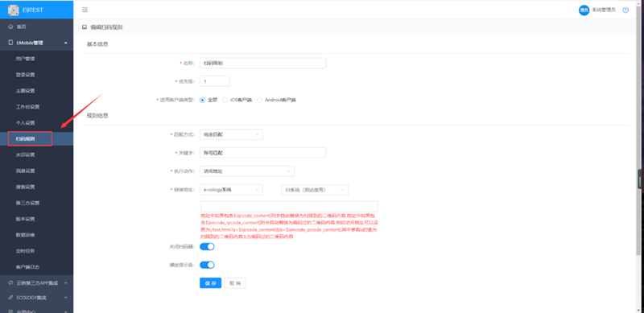Click the 系统管理员 username text

point(603,10)
